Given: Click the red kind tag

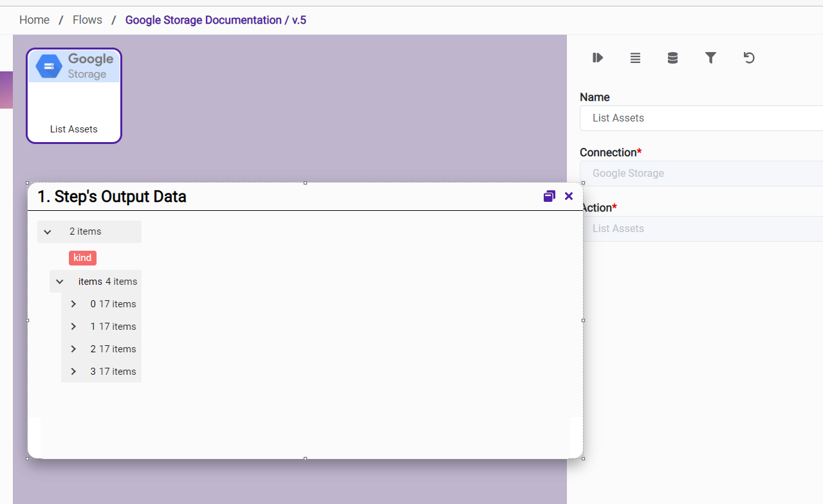Looking at the screenshot, I should pyautogui.click(x=82, y=258).
